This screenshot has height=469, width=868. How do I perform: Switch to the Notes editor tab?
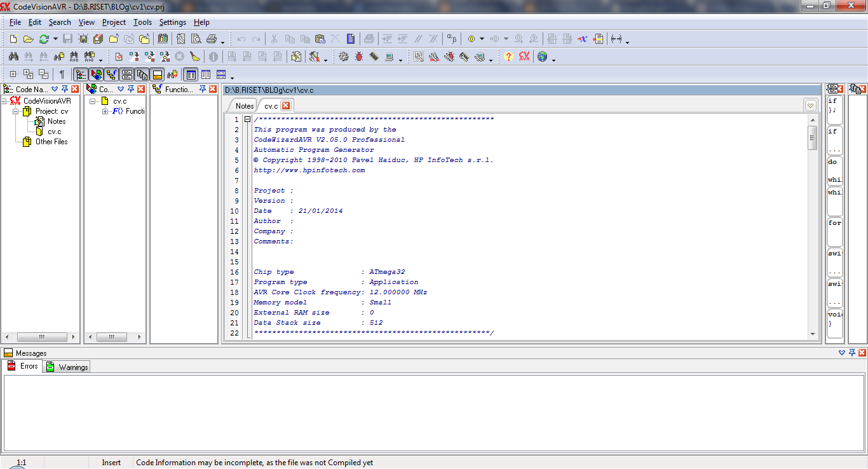tap(245, 106)
